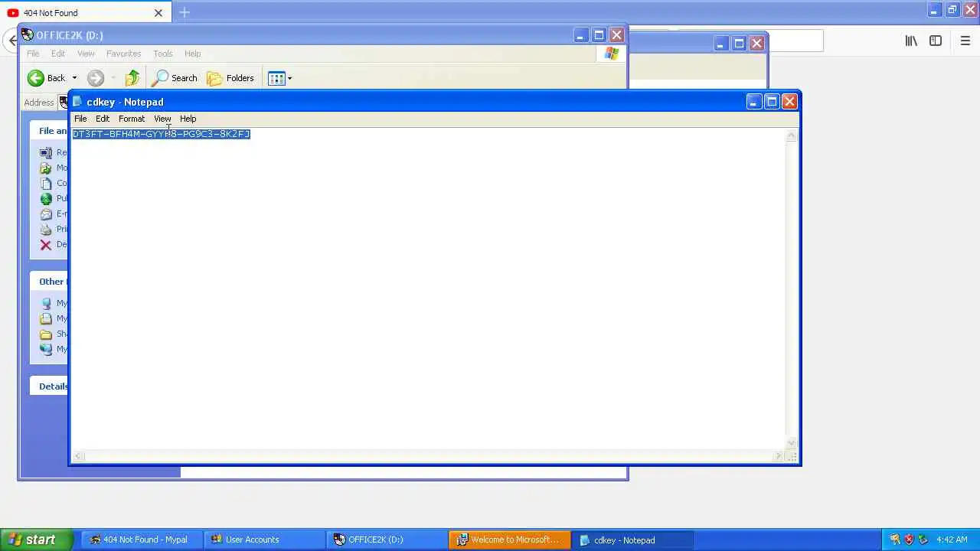Open the browser Library icon
This screenshot has width=980, height=551.
(x=911, y=41)
